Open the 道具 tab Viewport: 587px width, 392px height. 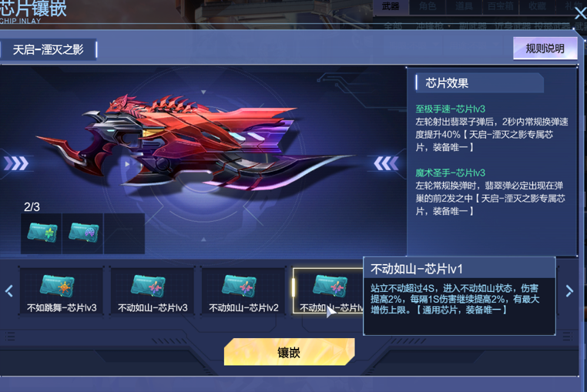coord(464,6)
